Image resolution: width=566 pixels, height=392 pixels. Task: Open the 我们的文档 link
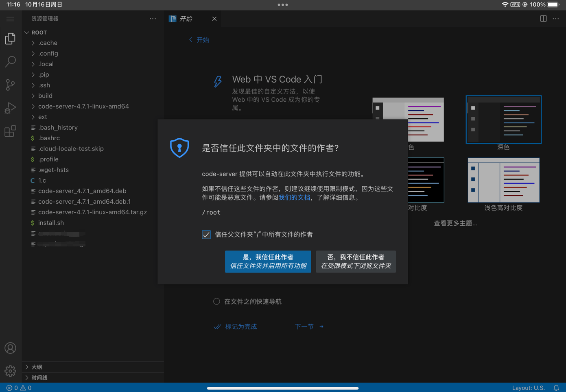[x=295, y=197]
